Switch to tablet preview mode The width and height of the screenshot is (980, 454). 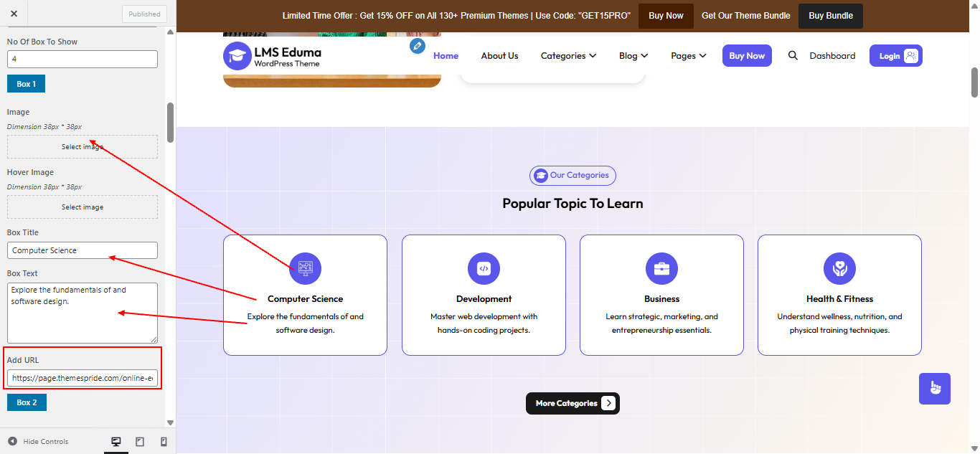click(139, 441)
